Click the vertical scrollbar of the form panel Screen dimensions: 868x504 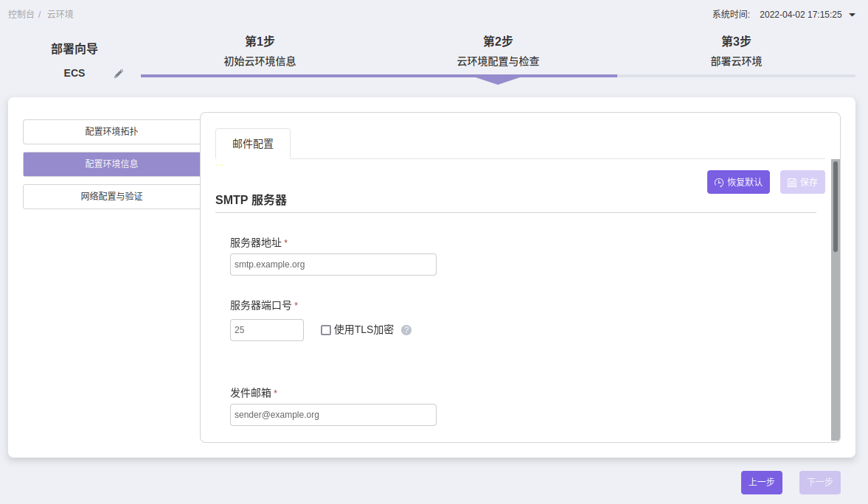coord(836,207)
